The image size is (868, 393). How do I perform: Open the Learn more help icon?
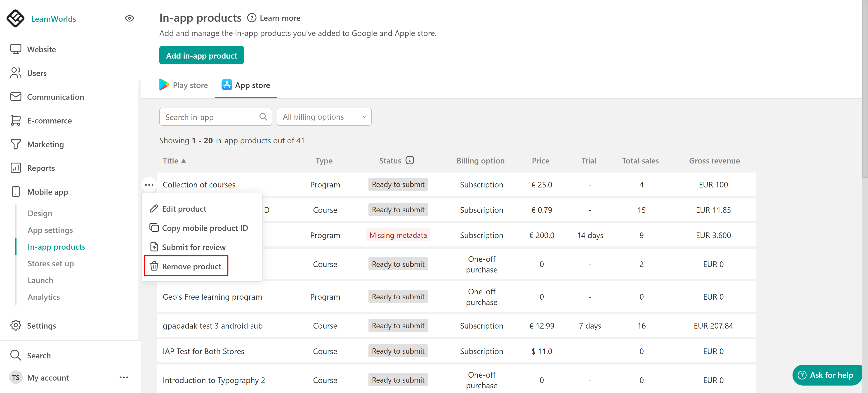[x=251, y=18]
